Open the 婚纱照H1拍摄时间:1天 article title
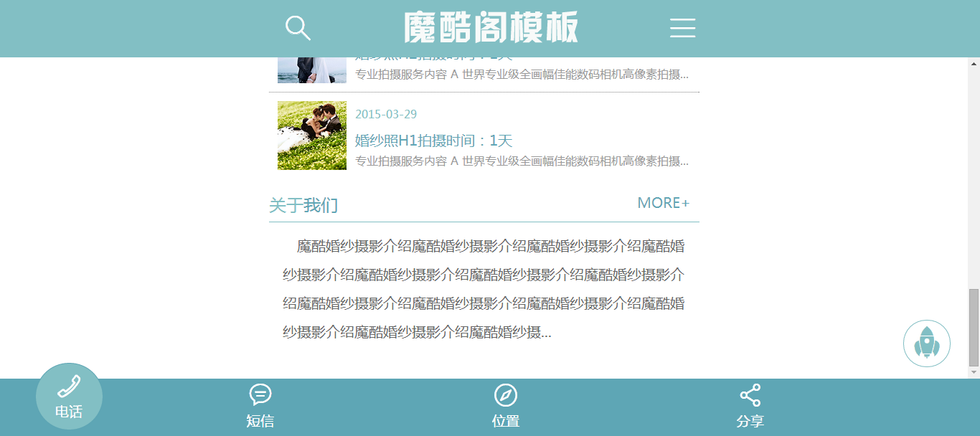Viewport: 980px width, 436px height. click(434, 141)
